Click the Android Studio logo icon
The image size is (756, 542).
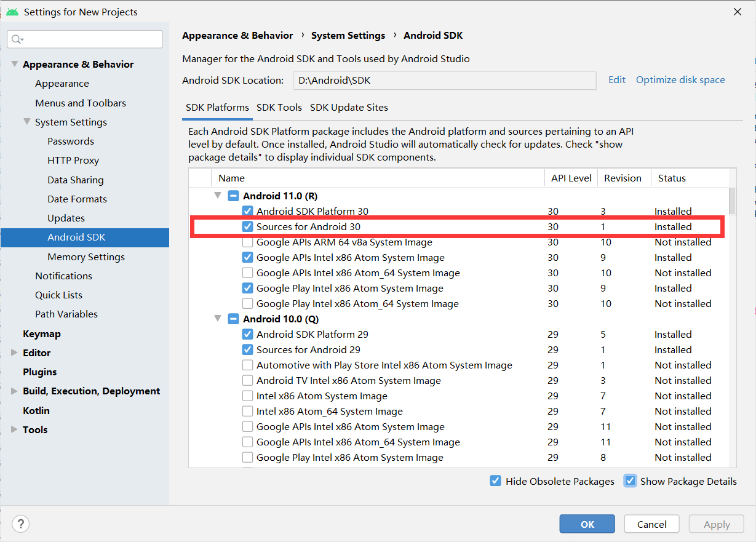(x=12, y=12)
